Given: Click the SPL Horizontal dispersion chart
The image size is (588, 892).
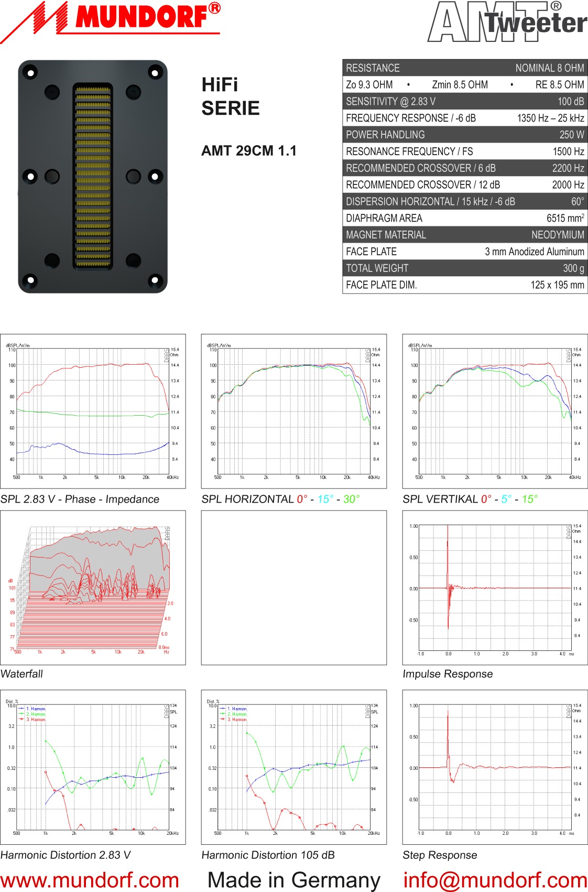Looking at the screenshot, I should tap(294, 411).
